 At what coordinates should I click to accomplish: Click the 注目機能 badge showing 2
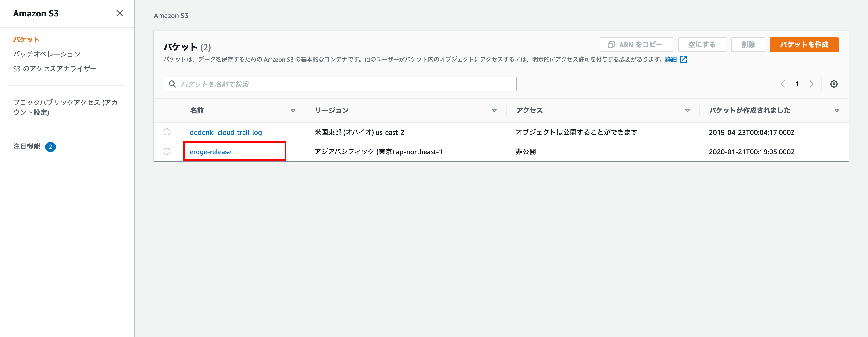click(x=50, y=147)
